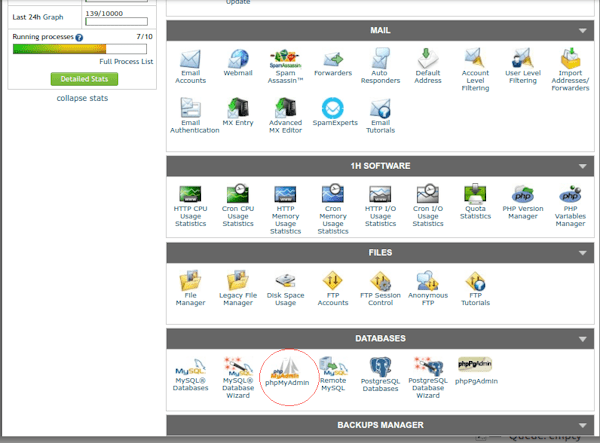Image resolution: width=600 pixels, height=443 pixels.
Task: Open Email Accounts
Action: (190, 67)
